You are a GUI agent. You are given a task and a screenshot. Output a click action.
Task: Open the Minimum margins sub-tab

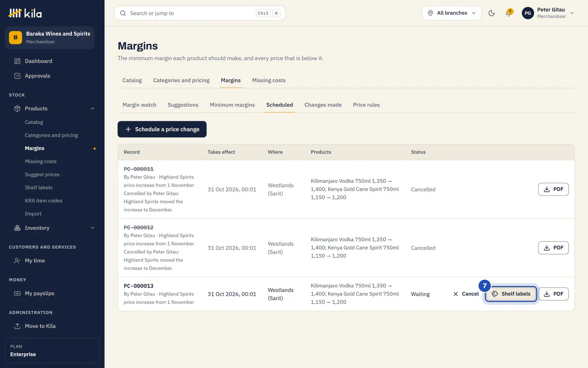coord(232,105)
